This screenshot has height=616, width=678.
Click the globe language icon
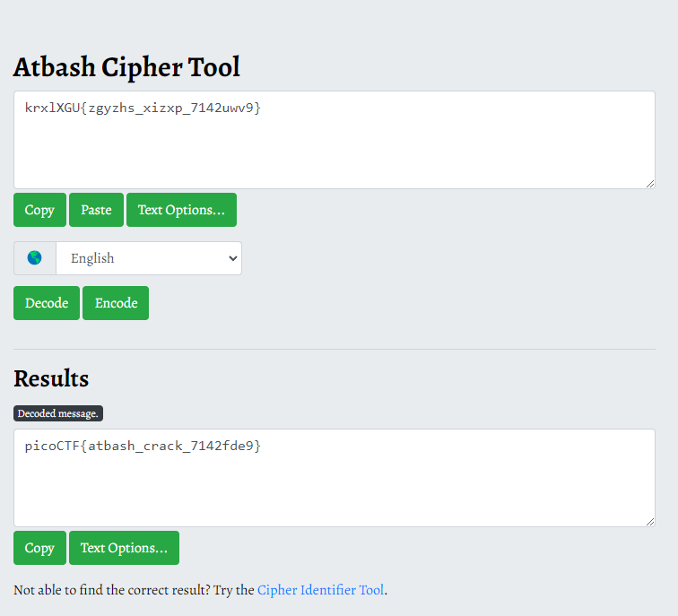point(35,258)
